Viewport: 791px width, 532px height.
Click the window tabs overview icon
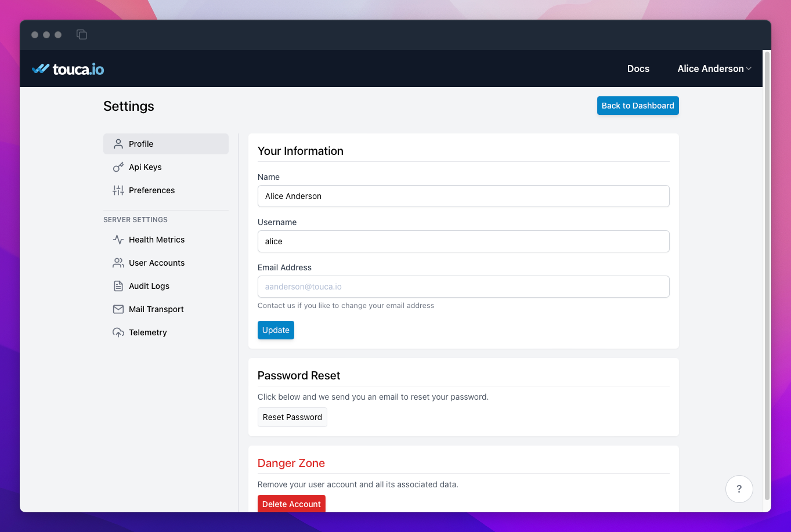tap(82, 35)
